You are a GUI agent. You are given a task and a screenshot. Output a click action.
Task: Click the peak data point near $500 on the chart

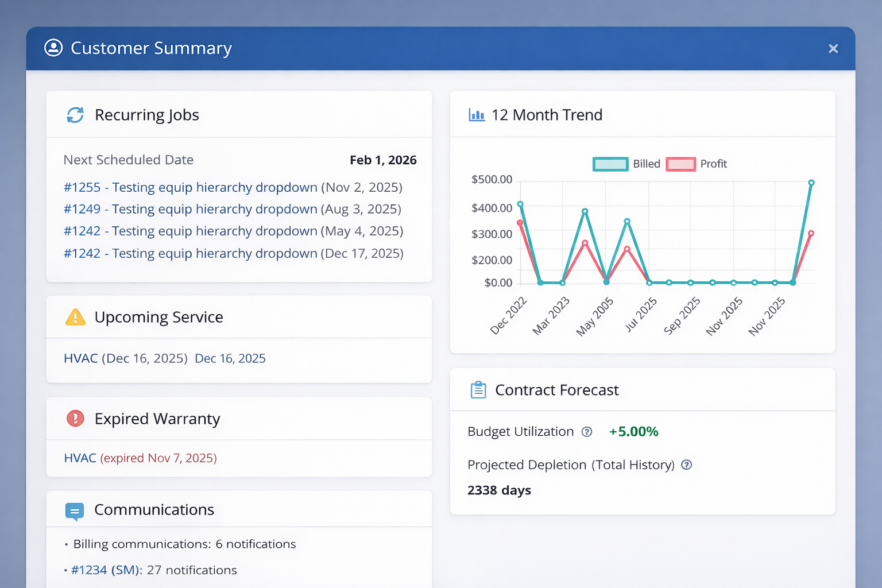coord(812,182)
